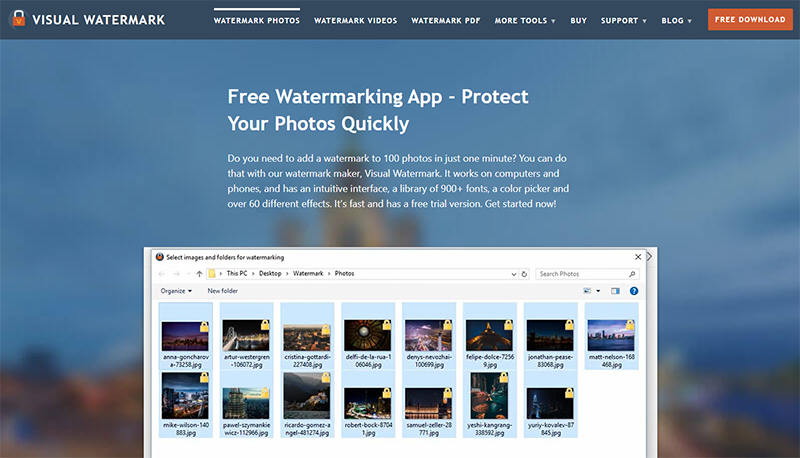This screenshot has width=800, height=458.
Task: Open the Watermark Photos tab
Action: [257, 20]
